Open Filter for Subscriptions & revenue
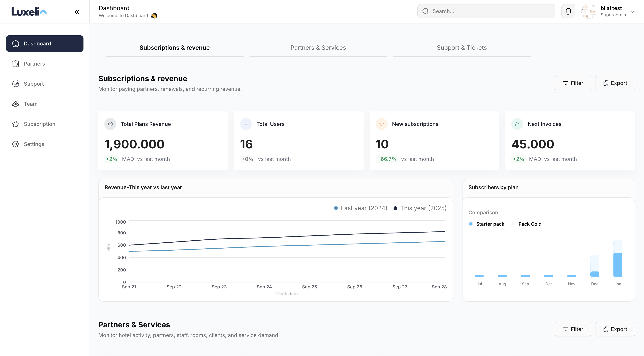 [572, 83]
